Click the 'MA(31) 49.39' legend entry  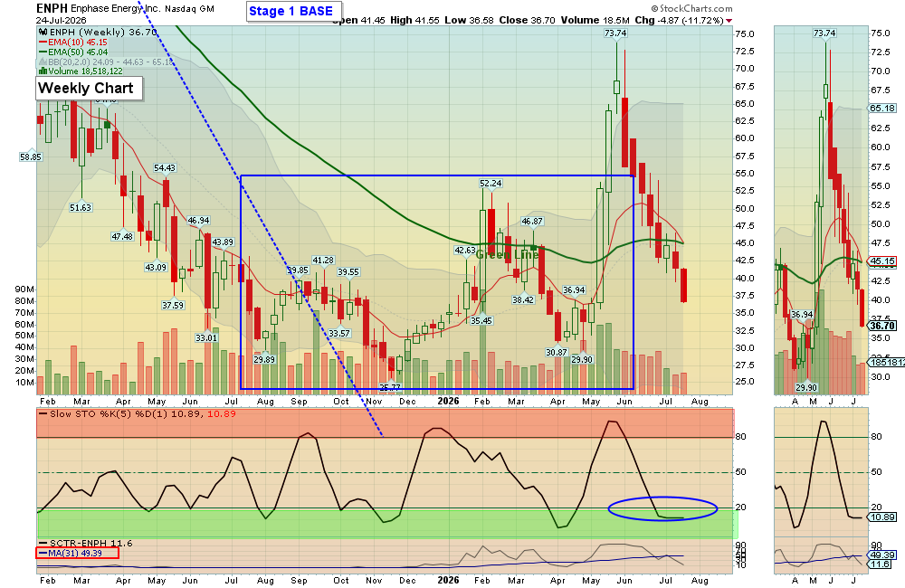77,553
